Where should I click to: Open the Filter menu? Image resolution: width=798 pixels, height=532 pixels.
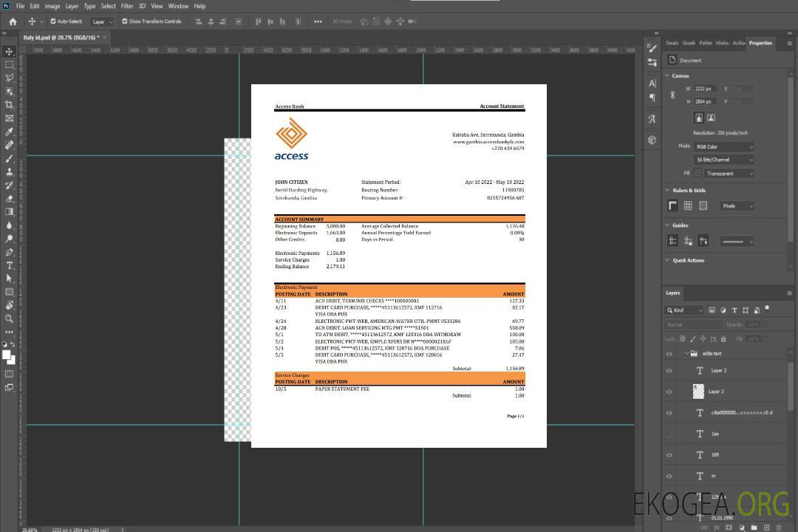127,6
